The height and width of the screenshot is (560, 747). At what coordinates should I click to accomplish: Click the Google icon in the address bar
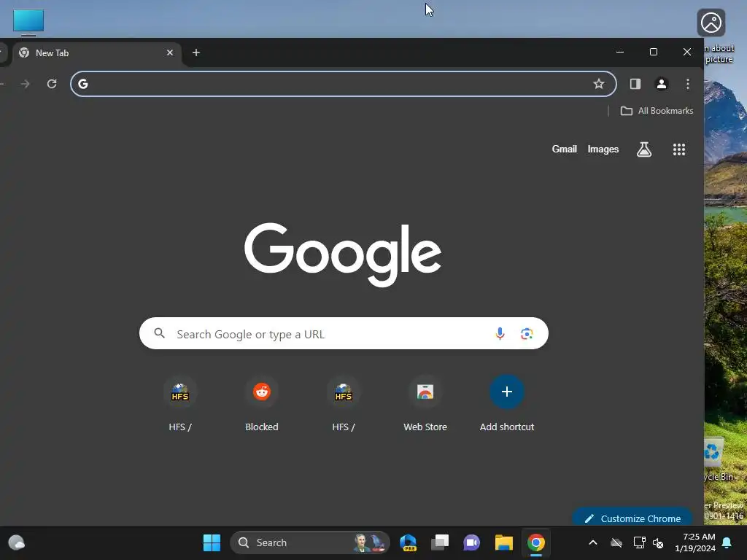click(x=83, y=84)
